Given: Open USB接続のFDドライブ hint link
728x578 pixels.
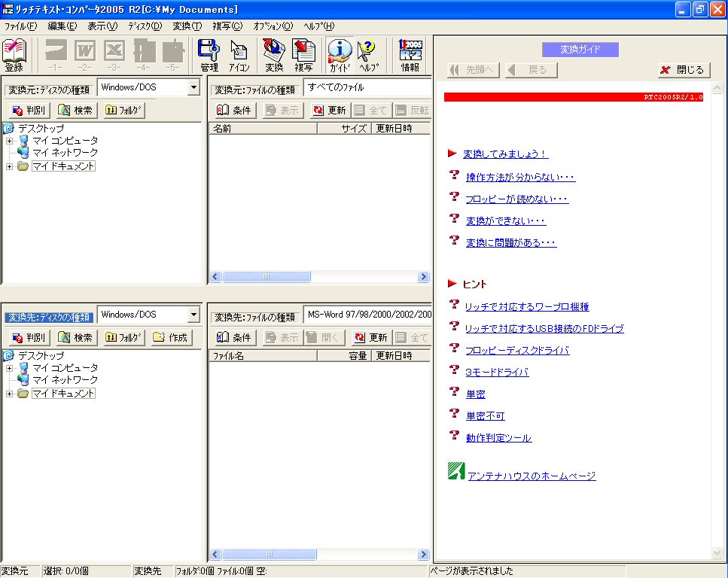Looking at the screenshot, I should (x=544, y=329).
